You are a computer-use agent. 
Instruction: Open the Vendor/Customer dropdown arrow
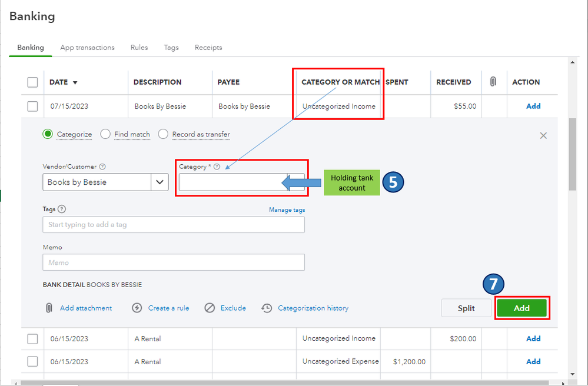[160, 182]
